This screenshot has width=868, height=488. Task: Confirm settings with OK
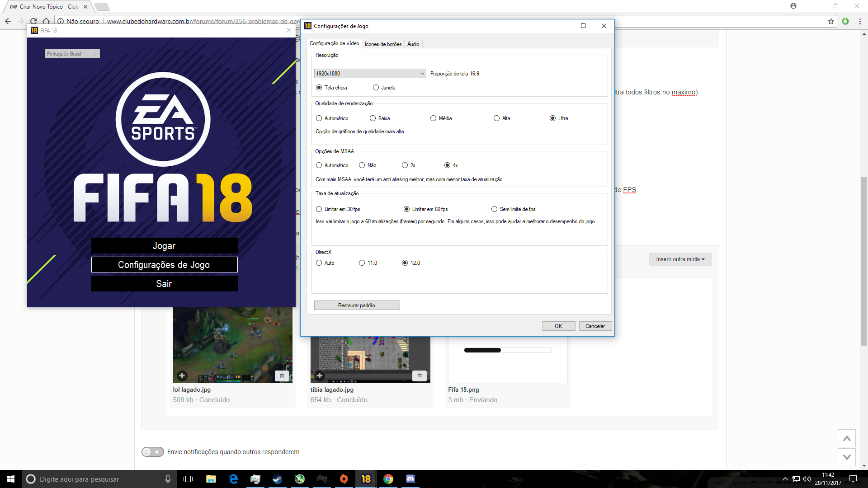click(x=558, y=326)
